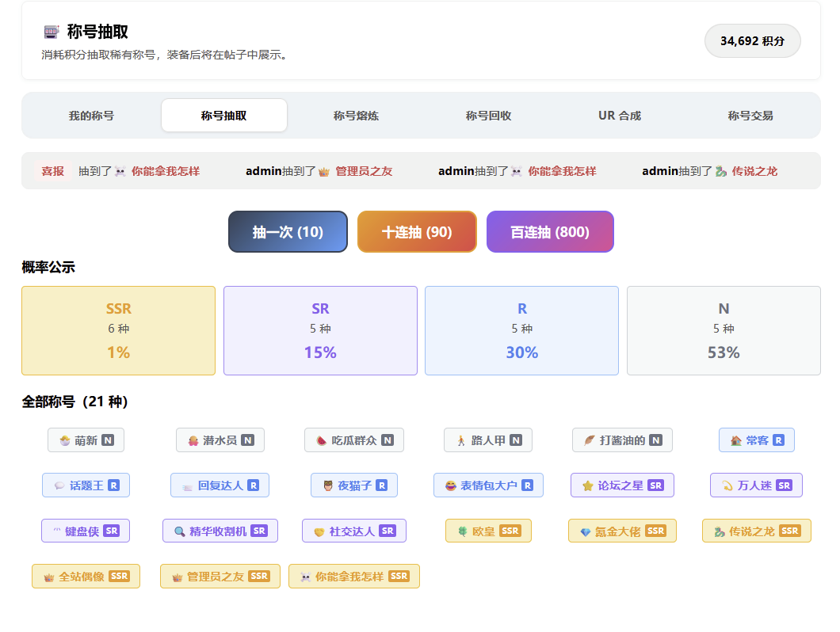
Task: Draw once with 抽一次 (10) button
Action: pos(288,232)
